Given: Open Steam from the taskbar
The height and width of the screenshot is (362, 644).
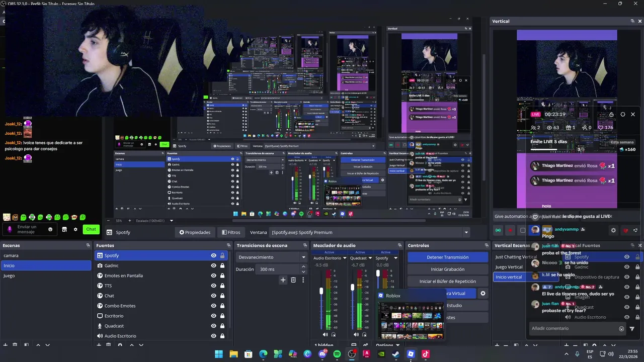Looking at the screenshot, I should pyautogui.click(x=396, y=354).
